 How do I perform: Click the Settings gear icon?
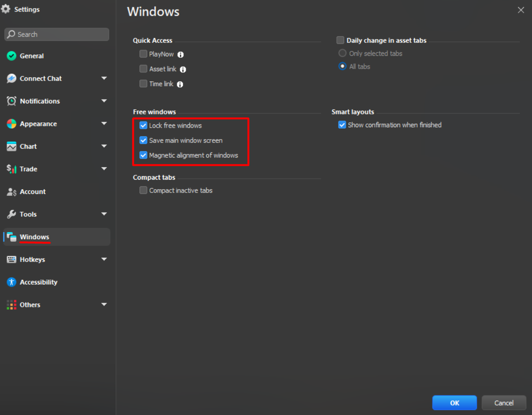click(x=6, y=9)
